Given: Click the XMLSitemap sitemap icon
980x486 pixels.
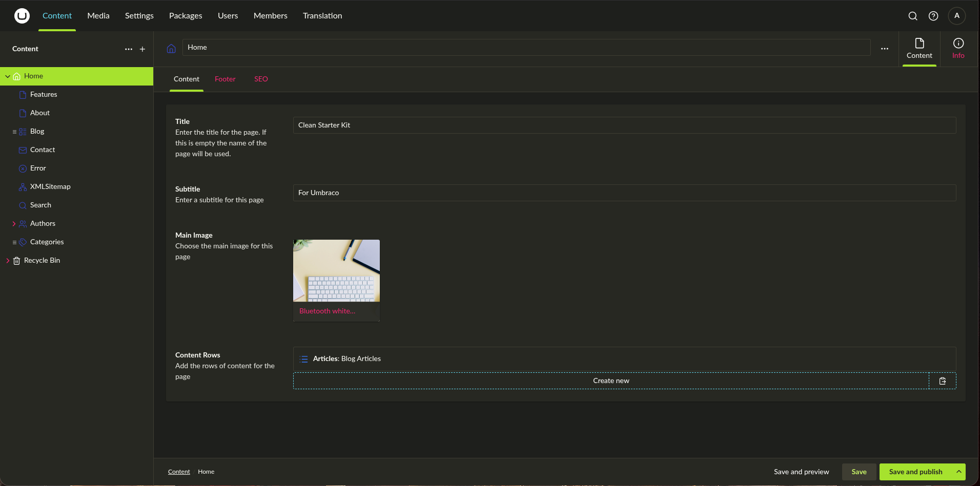Looking at the screenshot, I should click(23, 187).
